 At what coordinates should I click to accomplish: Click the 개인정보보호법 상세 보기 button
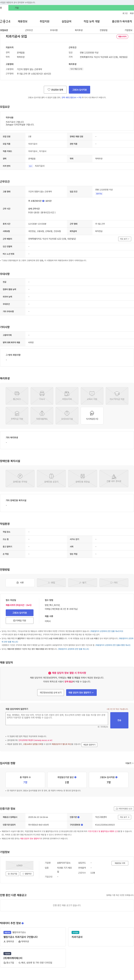[x=50, y=692]
